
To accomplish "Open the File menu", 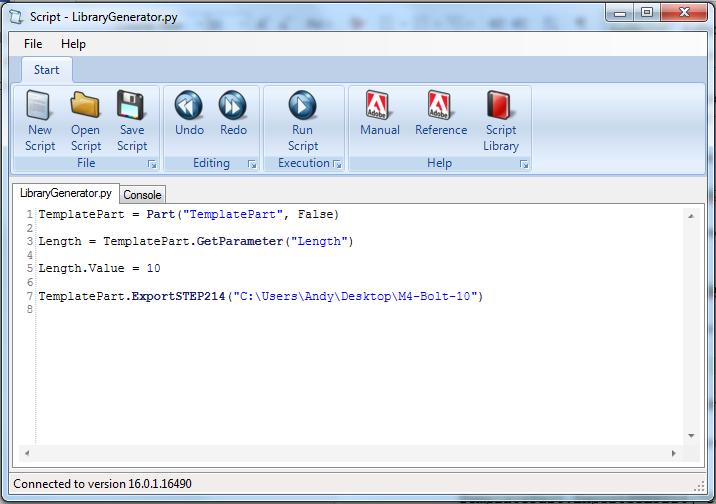I will point(33,44).
